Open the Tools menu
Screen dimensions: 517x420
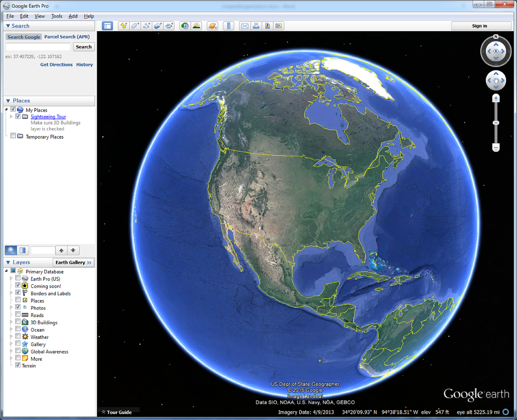click(x=57, y=16)
